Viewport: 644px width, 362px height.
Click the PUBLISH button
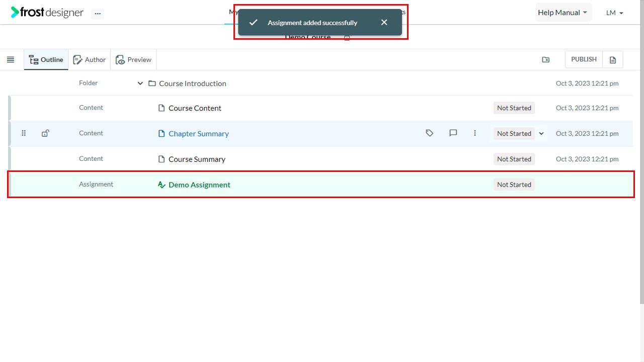pos(584,59)
